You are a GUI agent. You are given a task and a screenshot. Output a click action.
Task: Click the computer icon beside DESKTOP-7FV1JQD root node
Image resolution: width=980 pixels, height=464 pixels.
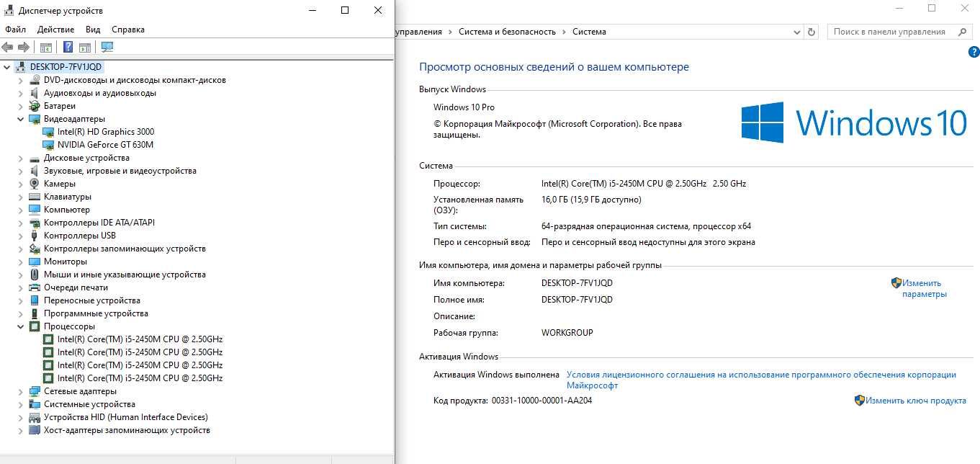pyautogui.click(x=21, y=67)
